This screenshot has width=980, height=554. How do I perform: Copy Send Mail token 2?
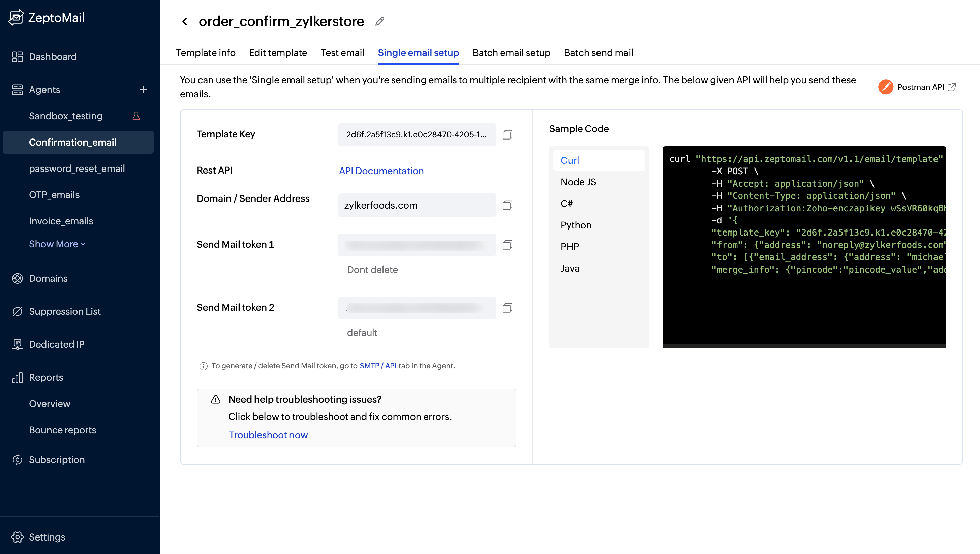pyautogui.click(x=508, y=307)
